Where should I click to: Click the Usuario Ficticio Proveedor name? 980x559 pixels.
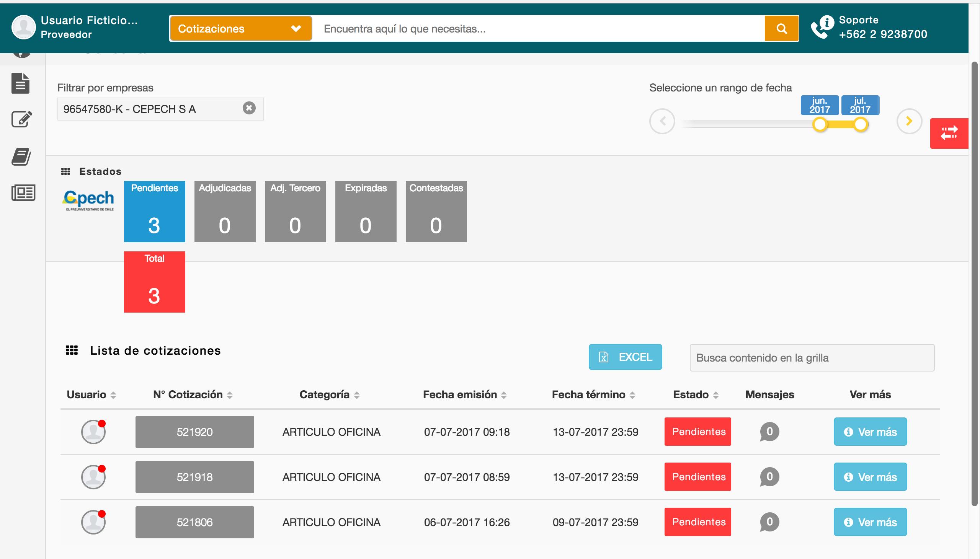pos(89,27)
